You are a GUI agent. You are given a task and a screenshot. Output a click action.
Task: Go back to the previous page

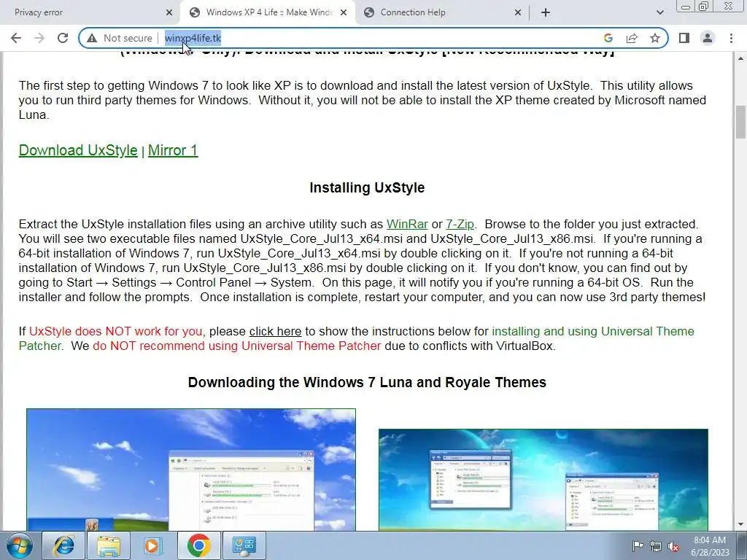16,38
